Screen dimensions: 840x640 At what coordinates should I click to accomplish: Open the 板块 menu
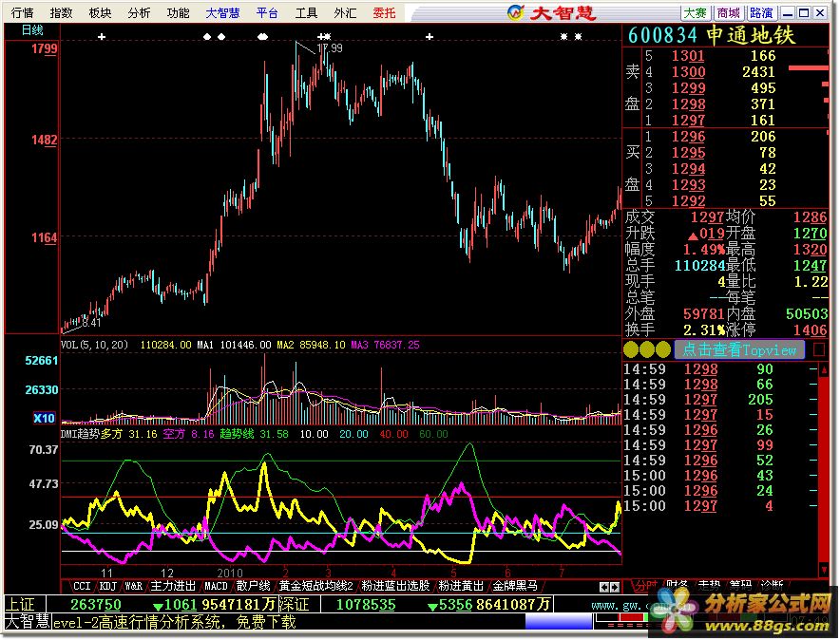tap(100, 13)
